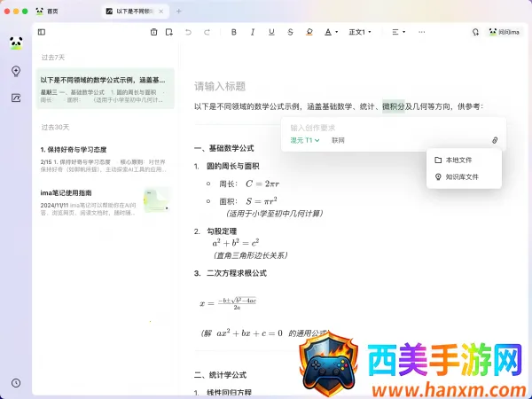Click the 问问ima button
Viewport: 532px width, 399px height.
coord(503,32)
